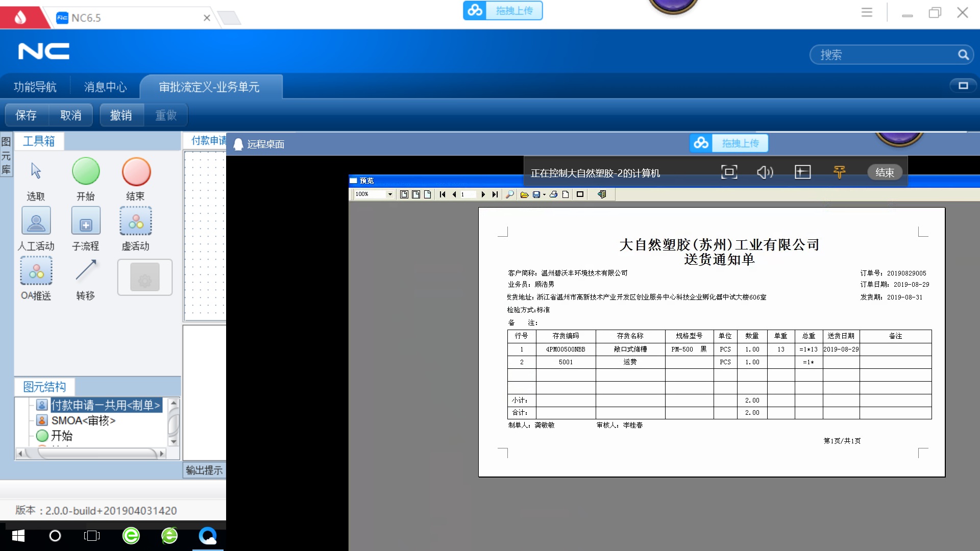Viewport: 980px width, 551px height.
Task: Close the NC6.5 browser tab
Action: tap(207, 18)
